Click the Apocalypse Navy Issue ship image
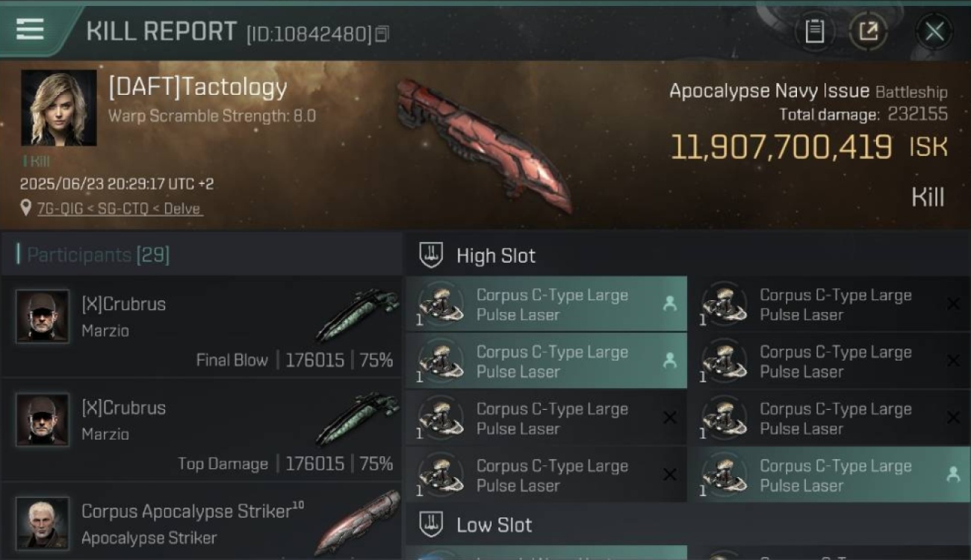 [x=484, y=144]
